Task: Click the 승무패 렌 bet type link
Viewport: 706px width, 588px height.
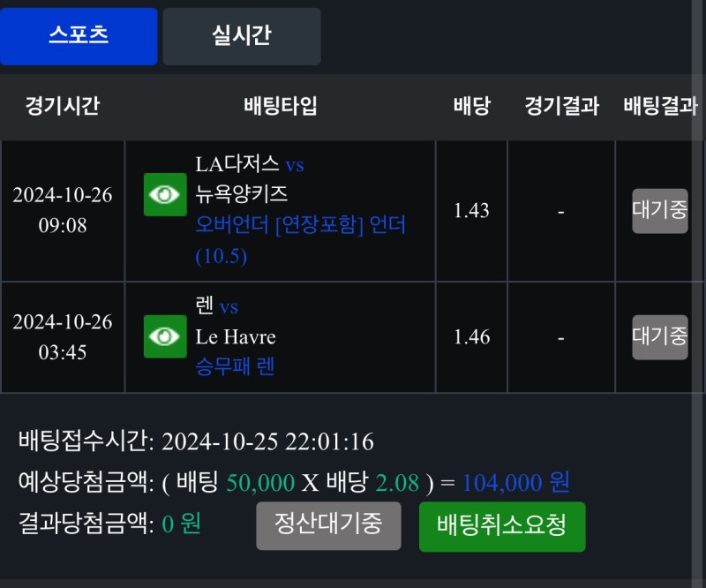Action: pos(235,366)
